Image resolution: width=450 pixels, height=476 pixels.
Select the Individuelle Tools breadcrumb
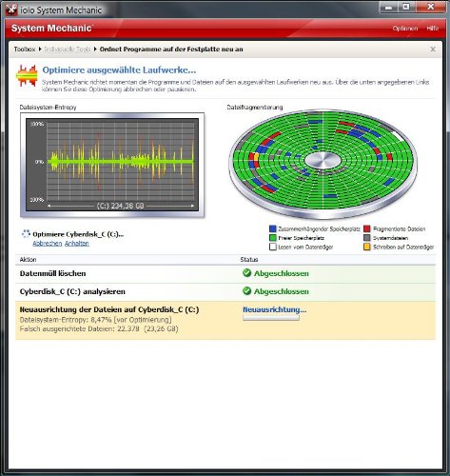tap(68, 50)
